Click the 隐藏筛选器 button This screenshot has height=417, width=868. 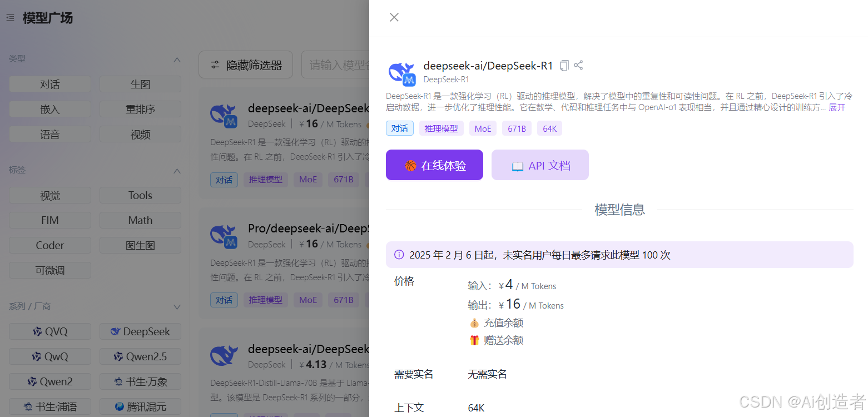[246, 65]
